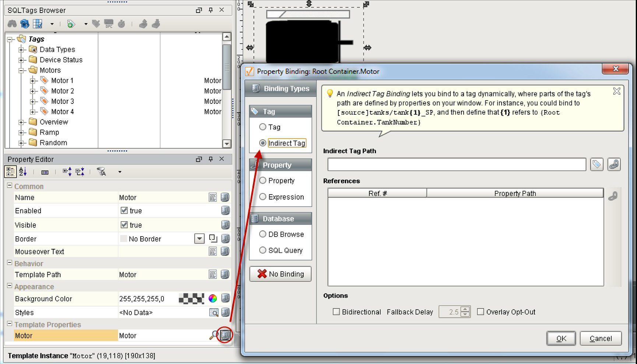
Task: Select the DB Browse radio button
Action: click(x=263, y=234)
